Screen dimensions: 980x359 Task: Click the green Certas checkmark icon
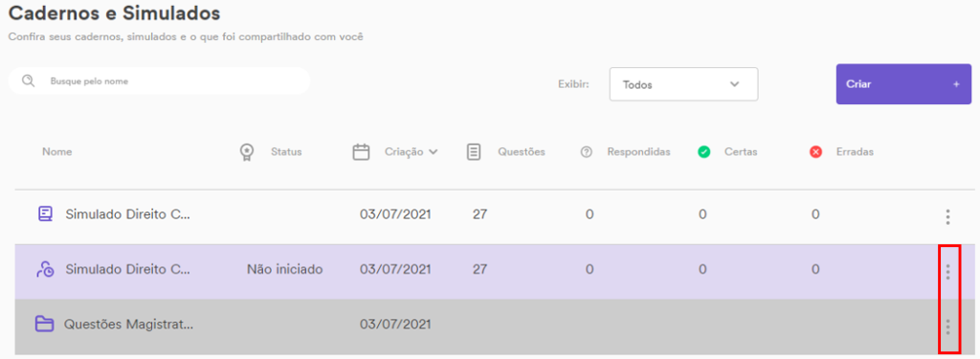(703, 152)
